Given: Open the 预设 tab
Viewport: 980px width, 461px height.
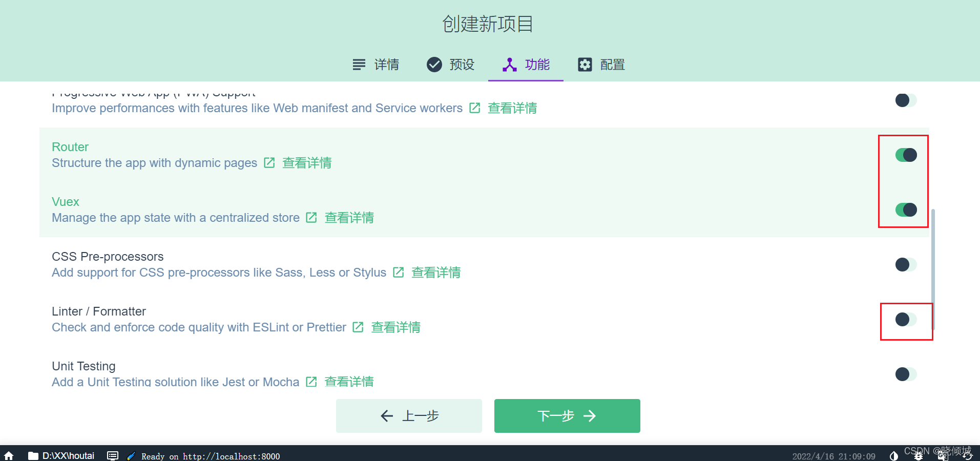Looking at the screenshot, I should (450, 65).
